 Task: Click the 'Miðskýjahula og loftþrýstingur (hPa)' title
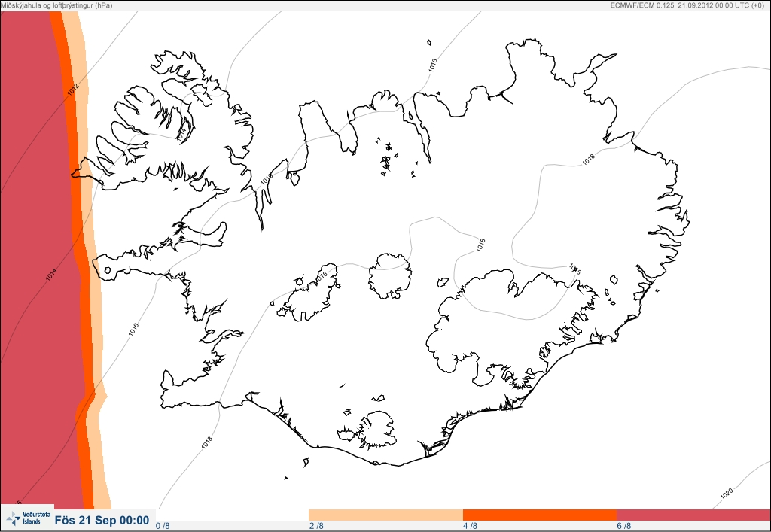[x=56, y=5]
